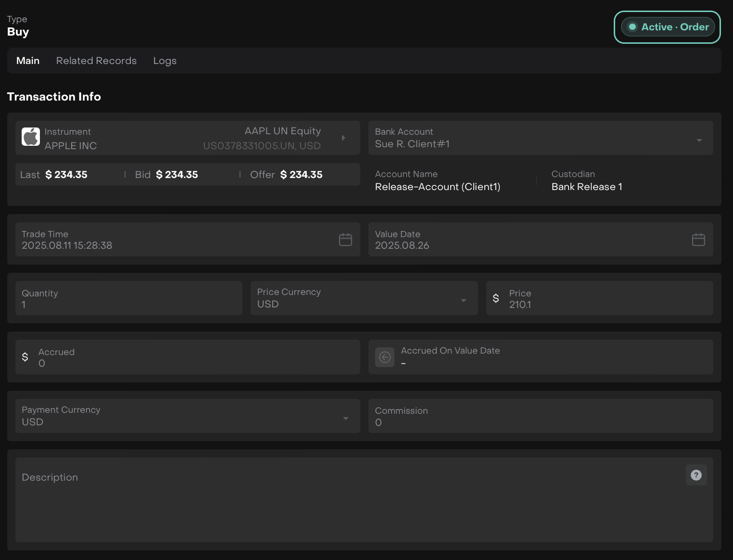Screen dimensions: 733x560
Task: Click the Apple logo instrument icon
Action: (31, 137)
